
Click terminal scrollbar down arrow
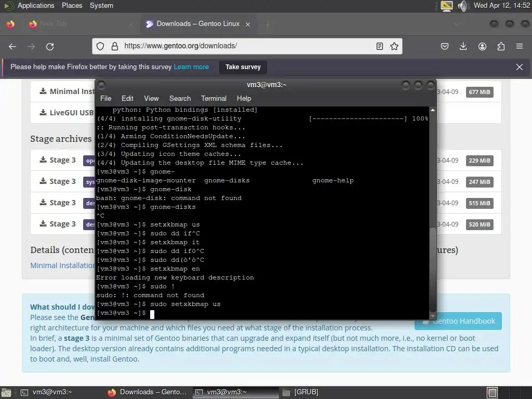[x=433, y=316]
